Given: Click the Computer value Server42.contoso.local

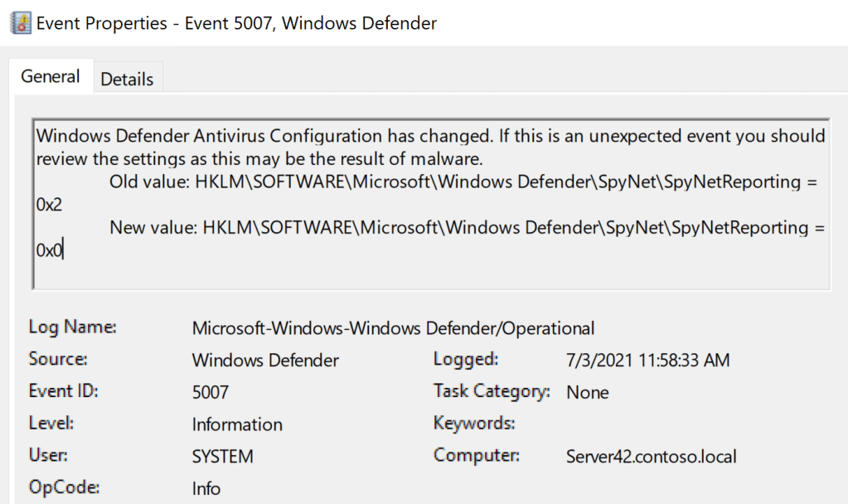Looking at the screenshot, I should click(x=652, y=456).
